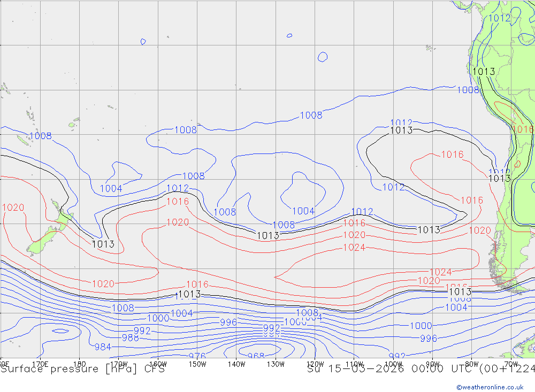Click the Surface pressure [hPa] CFS title

(83, 369)
